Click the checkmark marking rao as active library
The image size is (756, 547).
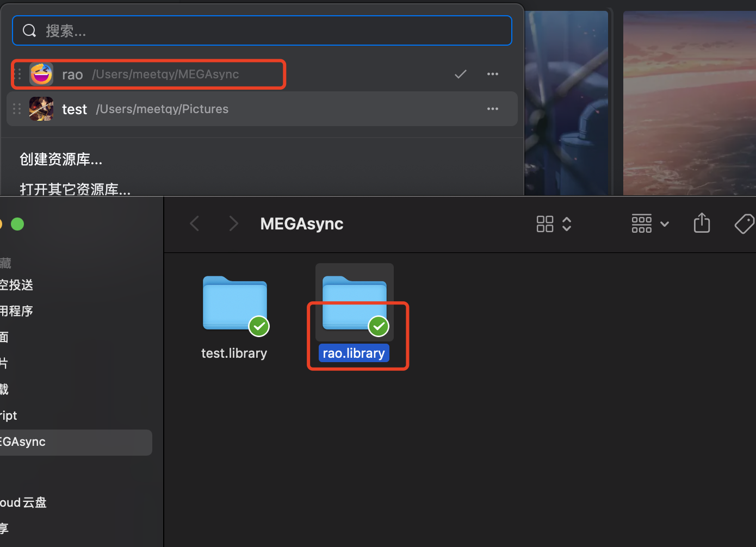coord(460,74)
